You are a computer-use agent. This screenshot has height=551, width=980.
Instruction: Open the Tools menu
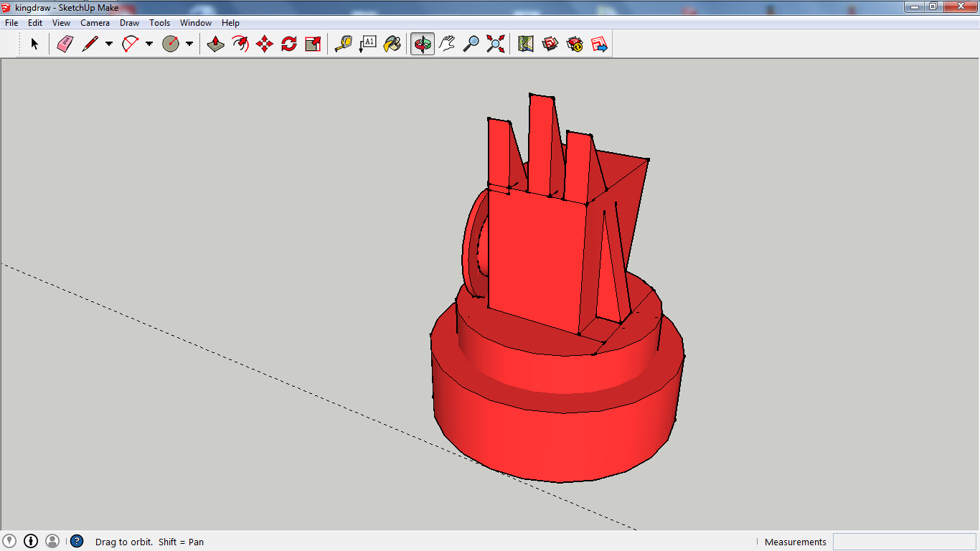coord(159,23)
